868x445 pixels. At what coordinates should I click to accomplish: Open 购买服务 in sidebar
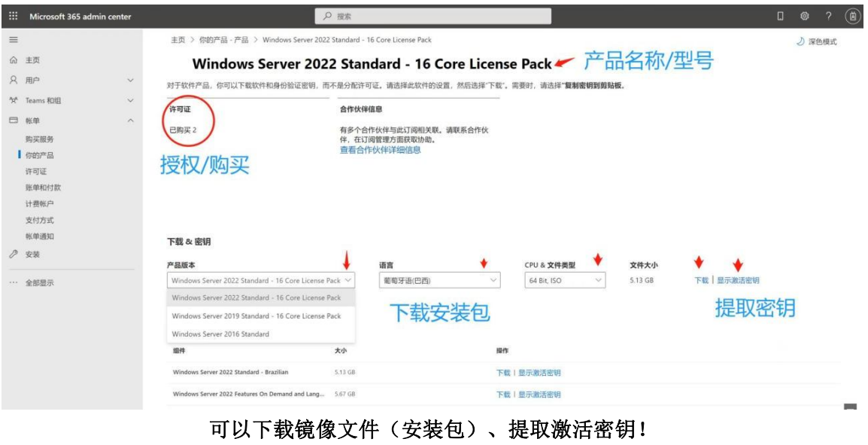point(39,139)
